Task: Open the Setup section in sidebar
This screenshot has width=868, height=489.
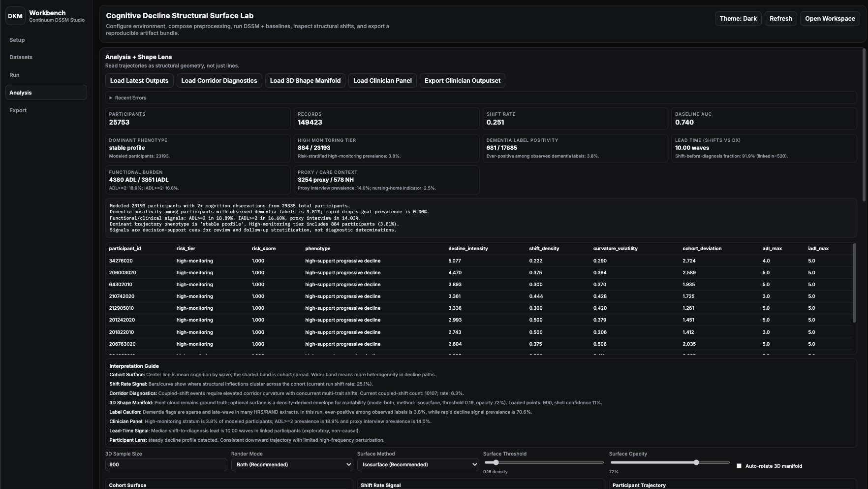Action: pyautogui.click(x=17, y=40)
